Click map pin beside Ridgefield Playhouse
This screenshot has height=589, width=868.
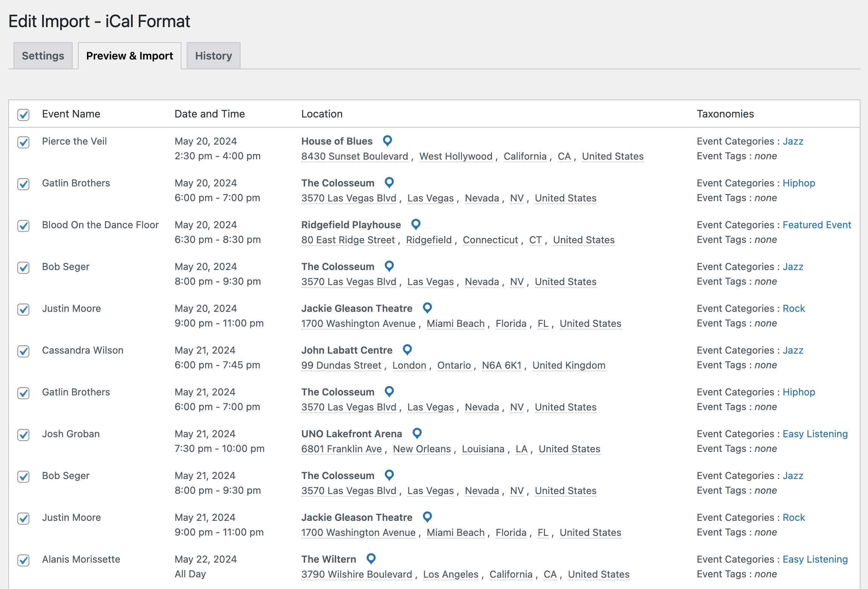point(416,224)
